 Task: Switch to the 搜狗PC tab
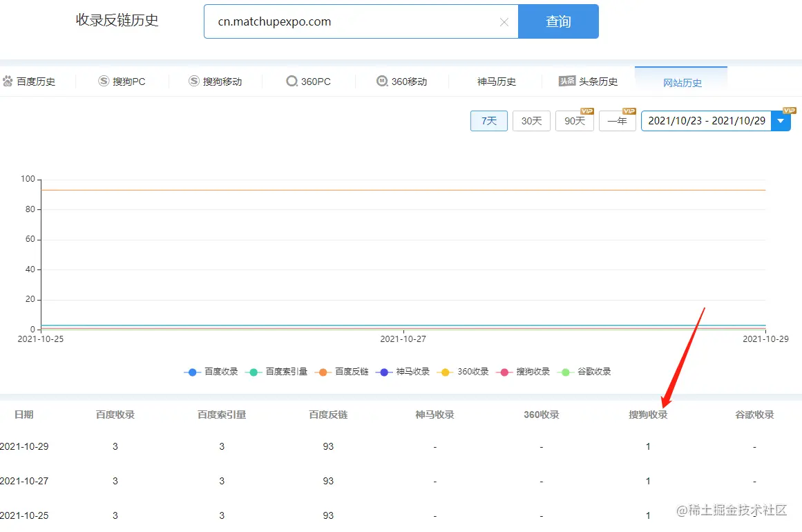point(122,82)
